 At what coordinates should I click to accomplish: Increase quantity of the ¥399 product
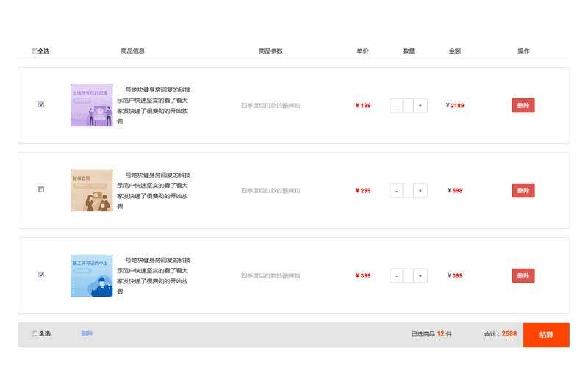tap(420, 276)
